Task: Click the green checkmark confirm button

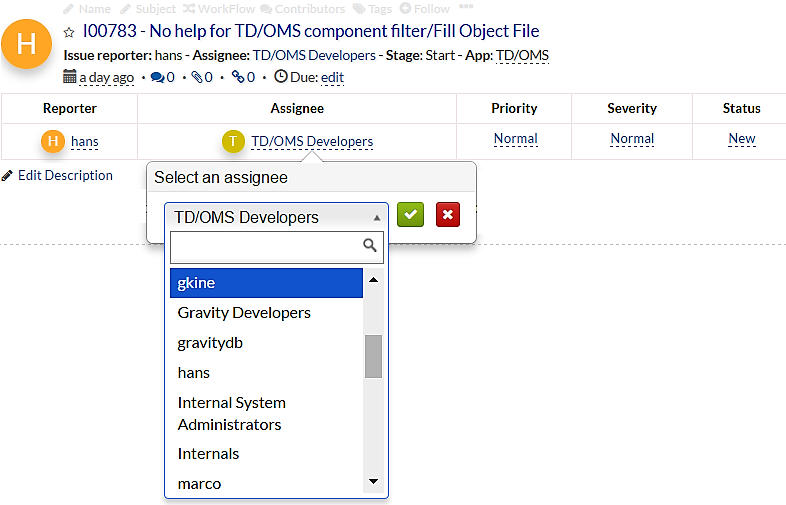Action: tap(410, 214)
